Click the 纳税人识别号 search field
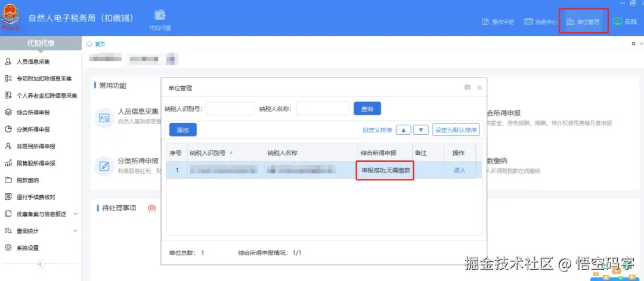The width and height of the screenshot is (644, 281). (x=230, y=109)
